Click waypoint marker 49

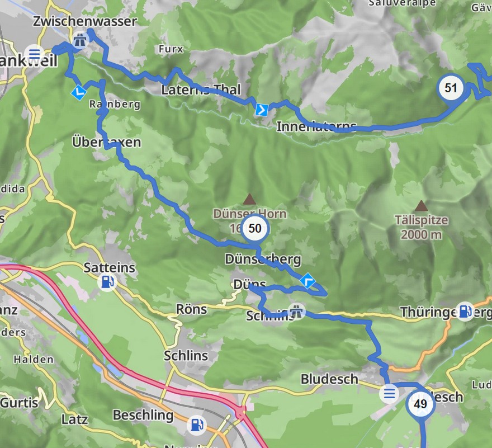[420, 404]
